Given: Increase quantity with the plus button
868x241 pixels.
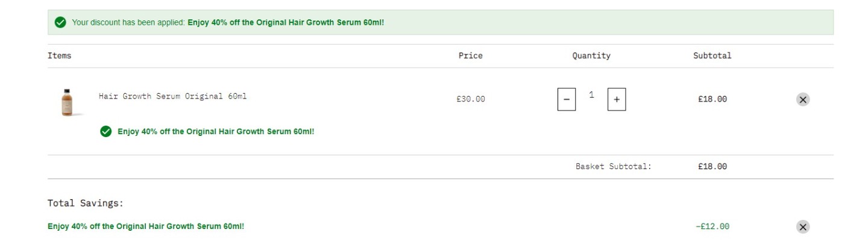Looking at the screenshot, I should [616, 99].
